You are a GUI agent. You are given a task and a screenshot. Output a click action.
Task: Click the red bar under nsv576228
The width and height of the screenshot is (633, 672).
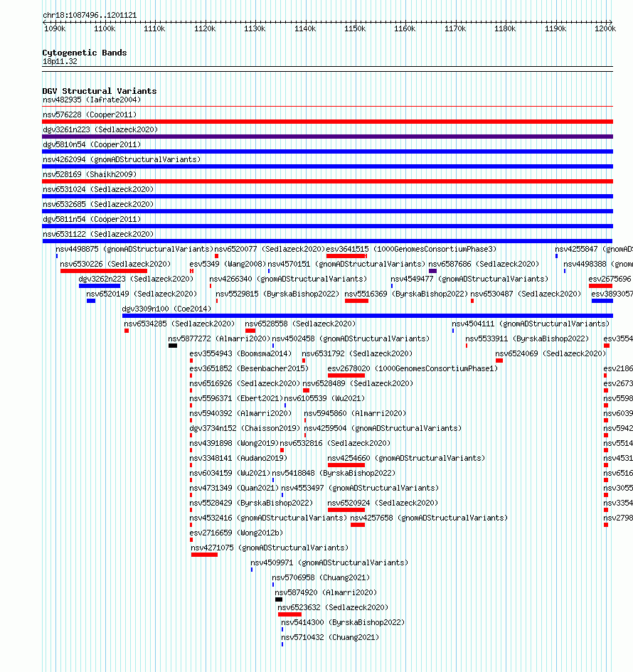pyautogui.click(x=327, y=122)
